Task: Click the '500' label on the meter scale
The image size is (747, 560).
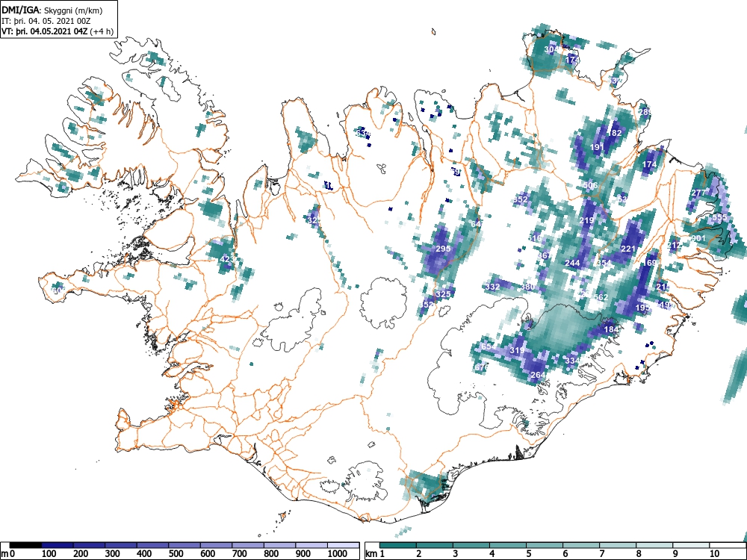Action: pyautogui.click(x=176, y=554)
